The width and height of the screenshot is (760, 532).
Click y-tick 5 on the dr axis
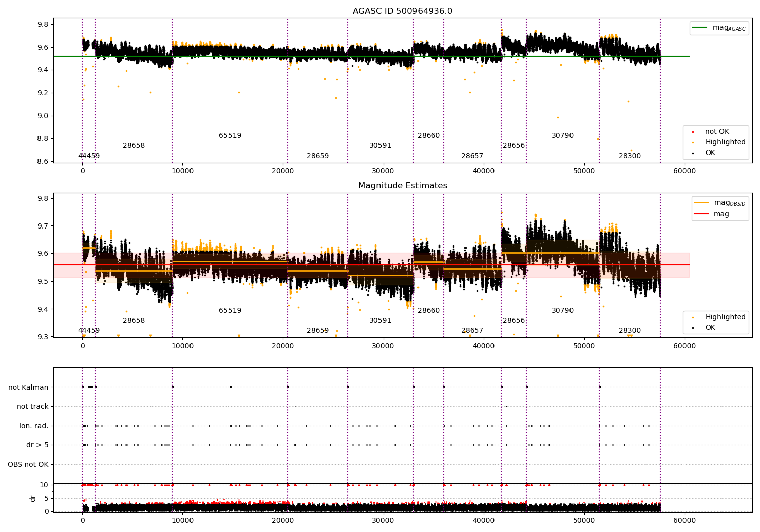pos(46,498)
